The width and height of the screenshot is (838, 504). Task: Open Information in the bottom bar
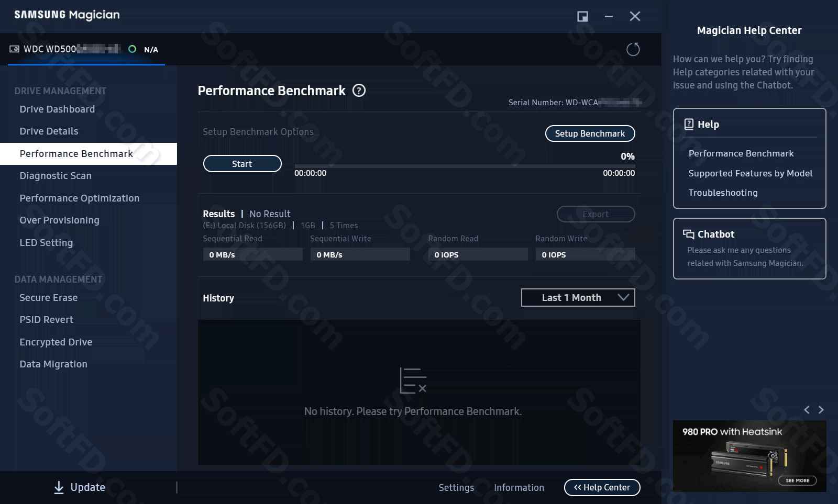(519, 488)
